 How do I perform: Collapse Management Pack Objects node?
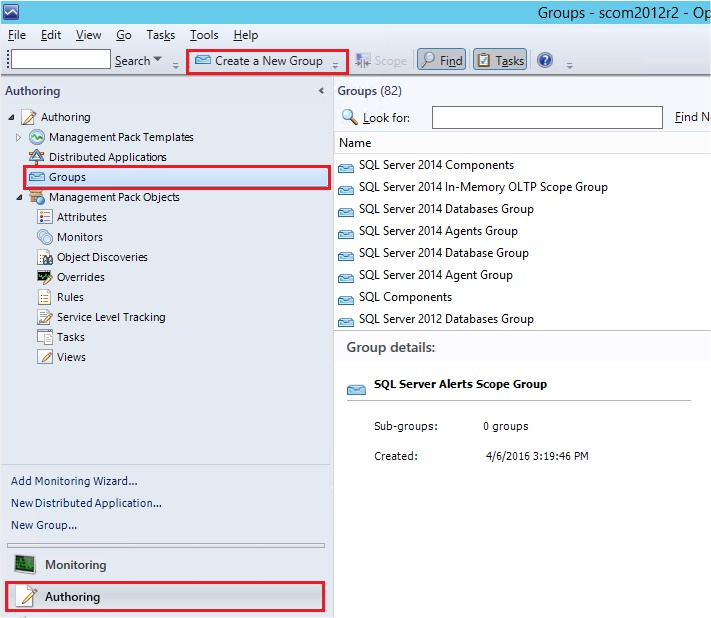click(19, 197)
